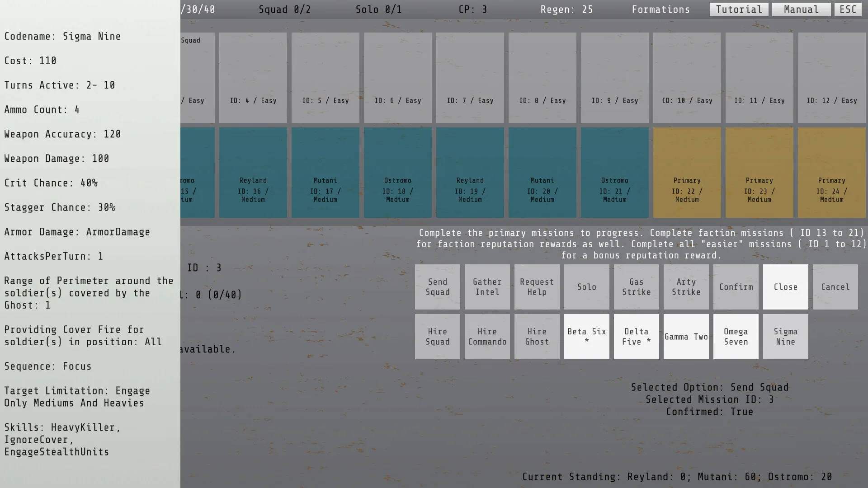Click the ESC button
The image size is (868, 488).
[848, 9]
